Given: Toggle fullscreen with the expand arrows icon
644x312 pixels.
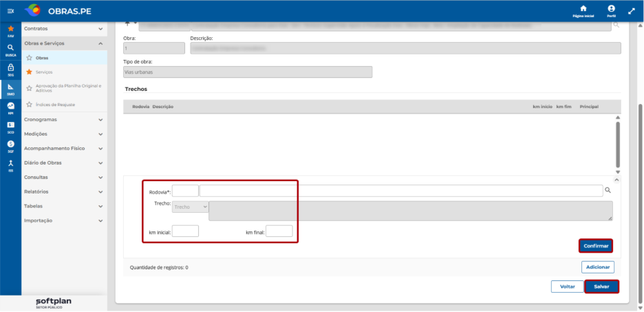Looking at the screenshot, I should [x=631, y=11].
